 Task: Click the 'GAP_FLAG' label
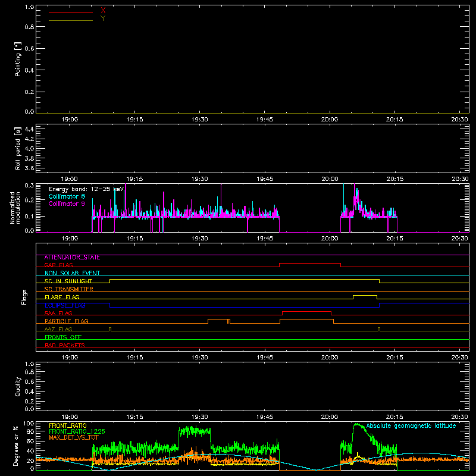pos(59,265)
